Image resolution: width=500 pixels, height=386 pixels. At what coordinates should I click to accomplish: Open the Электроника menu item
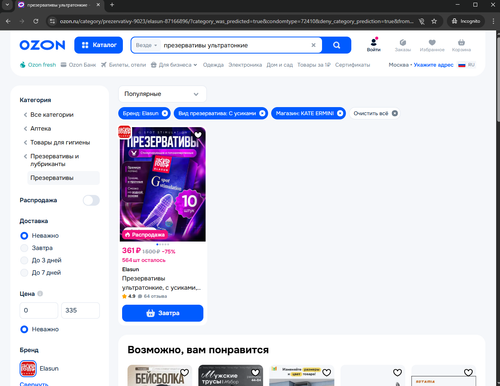pyautogui.click(x=245, y=65)
